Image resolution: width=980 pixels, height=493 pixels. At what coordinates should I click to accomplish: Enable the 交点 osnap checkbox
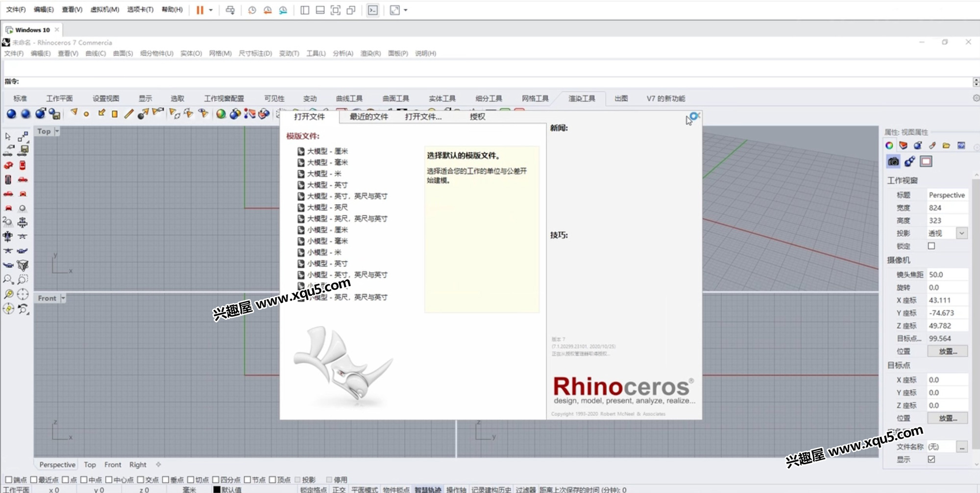141,480
